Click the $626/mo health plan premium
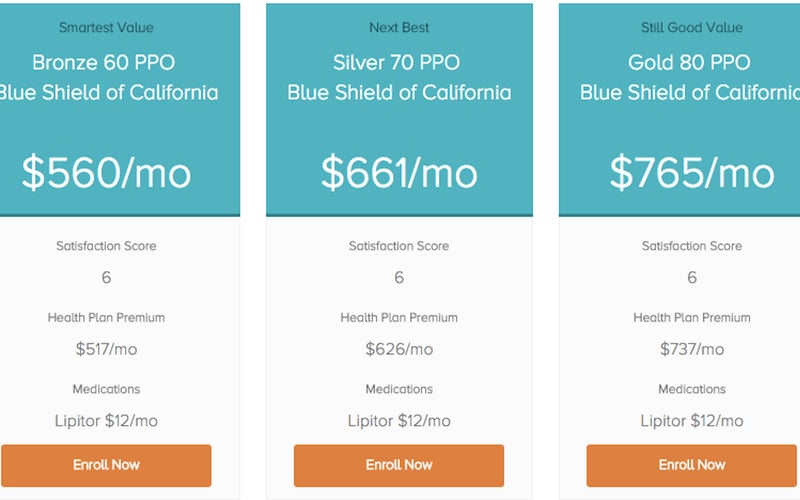 point(399,349)
